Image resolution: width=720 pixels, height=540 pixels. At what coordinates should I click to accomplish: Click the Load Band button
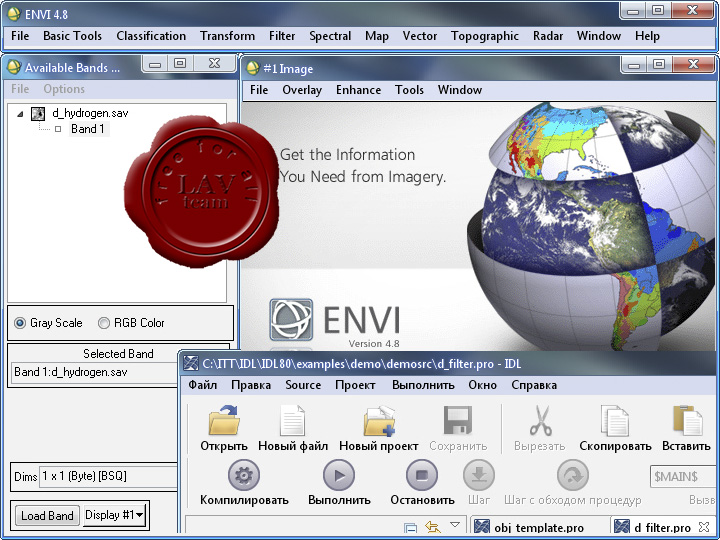tap(47, 516)
